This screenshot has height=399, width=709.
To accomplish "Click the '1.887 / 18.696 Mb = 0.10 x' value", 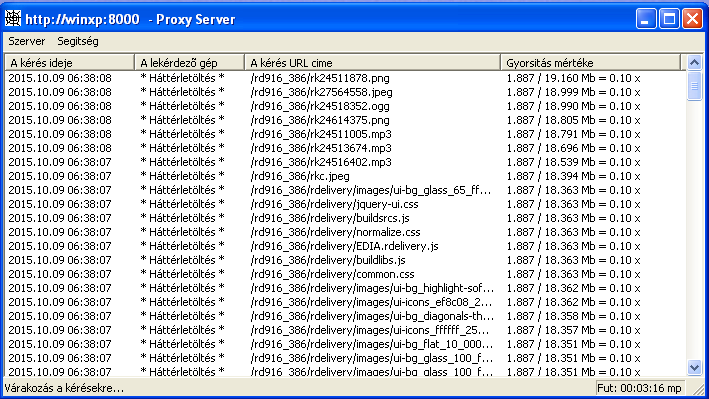I will coord(573,148).
